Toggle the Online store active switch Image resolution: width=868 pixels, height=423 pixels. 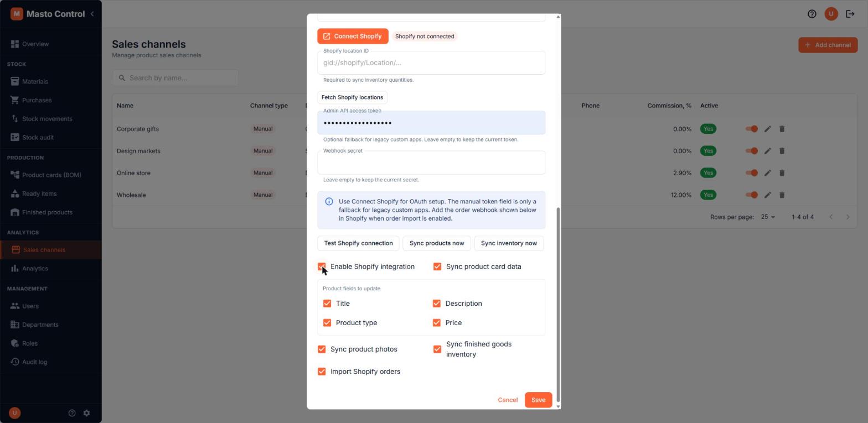751,173
